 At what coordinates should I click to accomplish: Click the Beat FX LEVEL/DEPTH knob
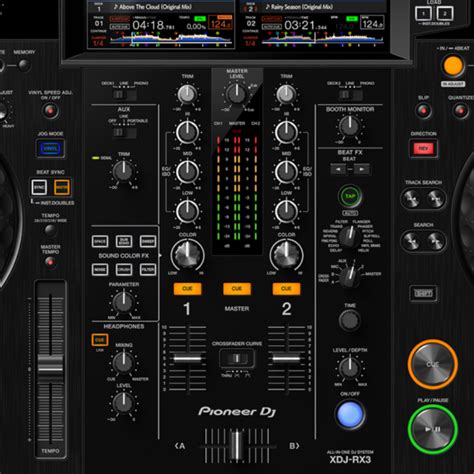tap(350, 367)
